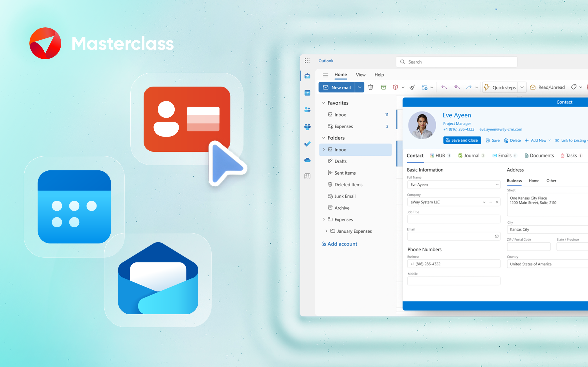Open OneDrive from the left sidebar

[x=307, y=160]
